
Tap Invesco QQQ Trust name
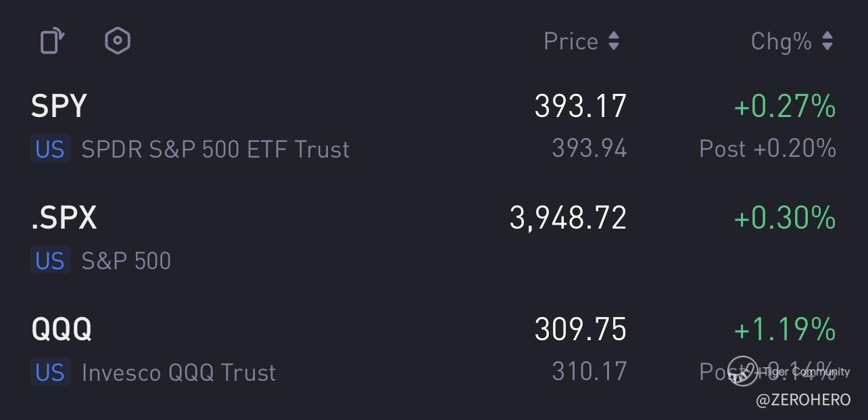pos(178,373)
